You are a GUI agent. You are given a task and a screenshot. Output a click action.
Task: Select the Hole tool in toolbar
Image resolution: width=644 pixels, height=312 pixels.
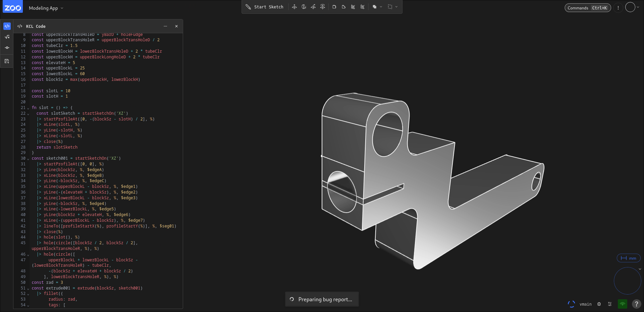coord(362,7)
